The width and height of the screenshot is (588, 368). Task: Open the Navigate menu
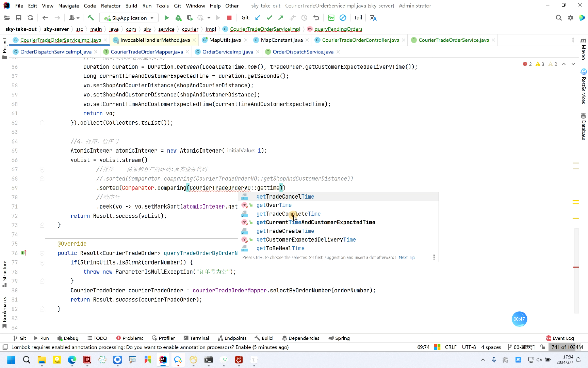point(69,6)
